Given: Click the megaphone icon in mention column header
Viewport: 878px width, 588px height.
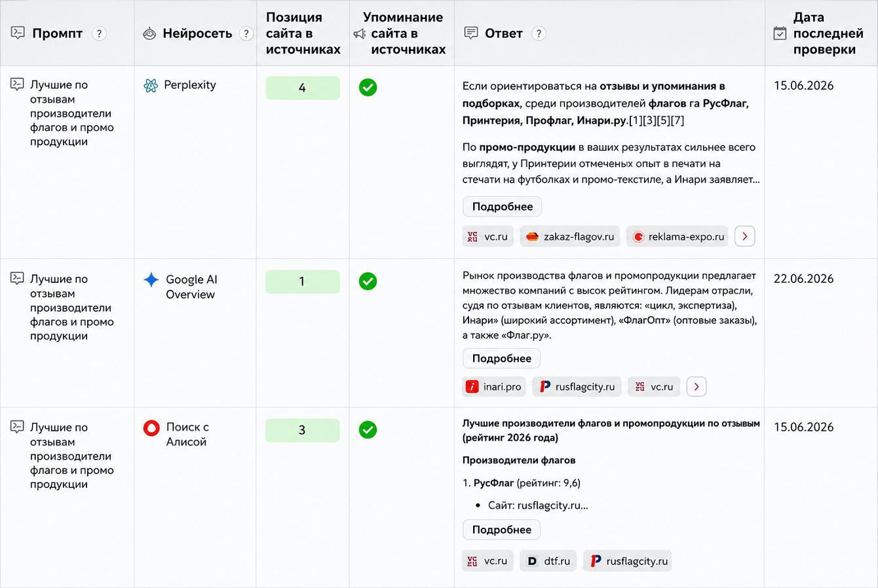Looking at the screenshot, I should click(359, 33).
